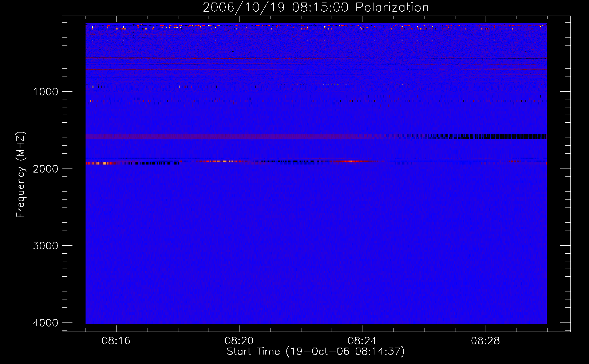The width and height of the screenshot is (589, 364).
Task: Click the 2000 frequency tick label
Action: click(x=46, y=169)
